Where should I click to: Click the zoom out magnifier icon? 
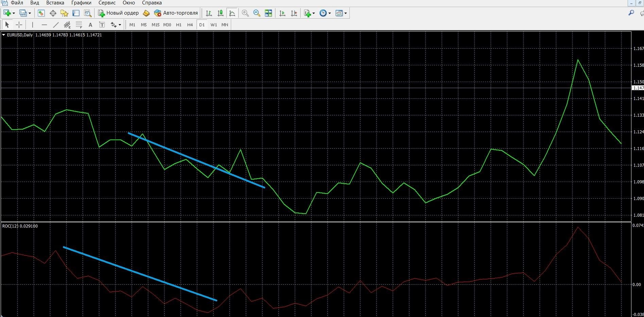[x=257, y=13]
